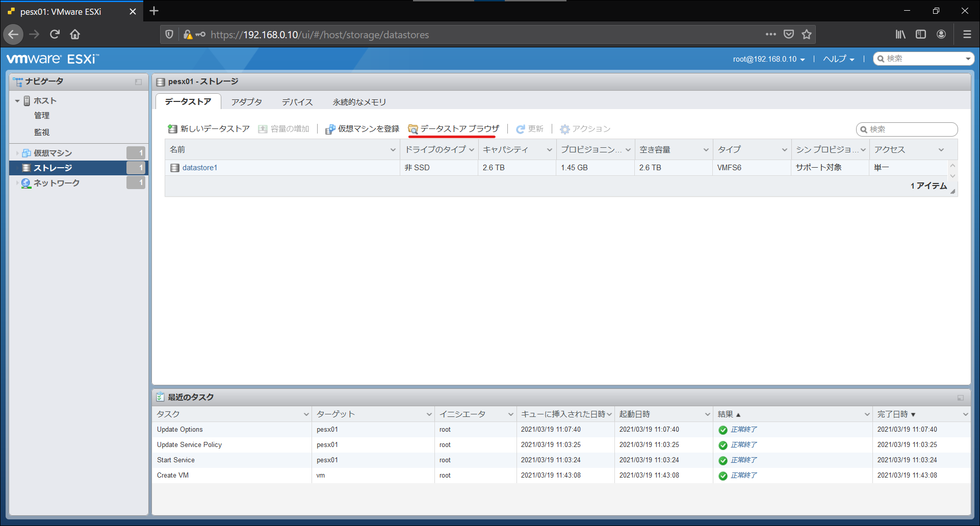Click the VMware ESXi logo

(x=53, y=59)
